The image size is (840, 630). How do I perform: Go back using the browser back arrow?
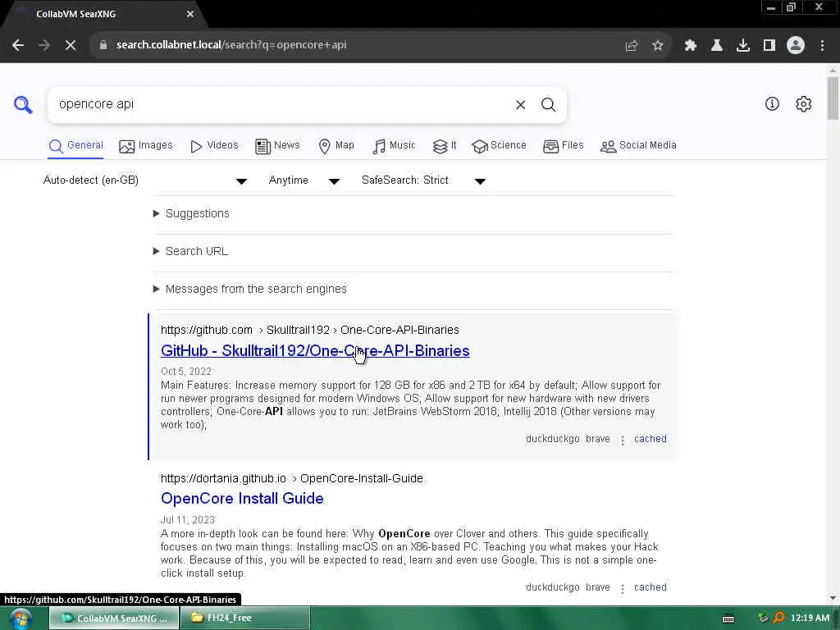click(18, 46)
